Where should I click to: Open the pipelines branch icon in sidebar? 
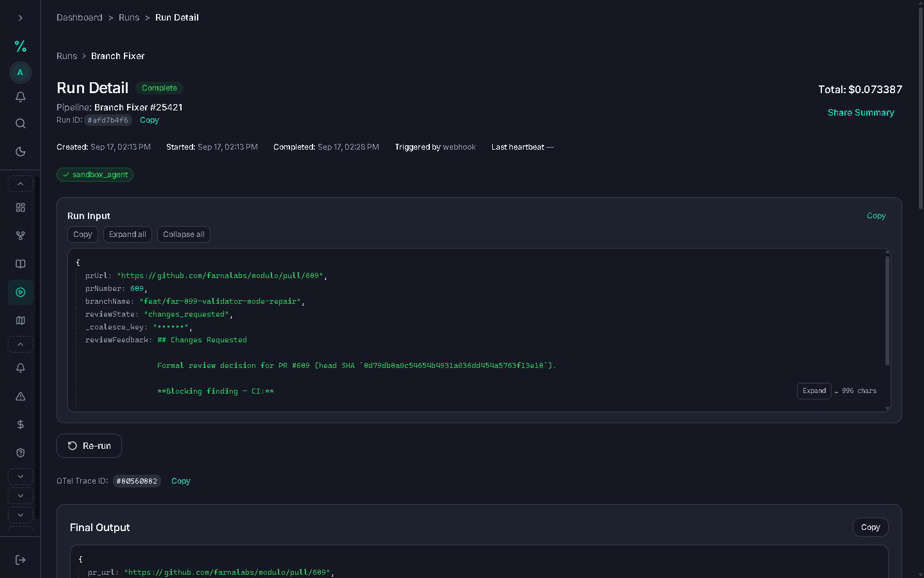coord(21,236)
